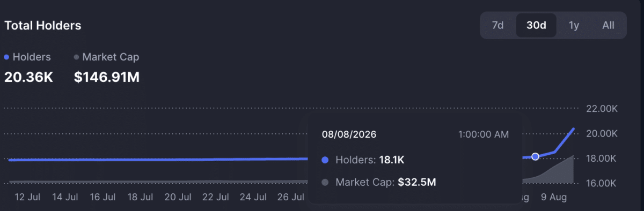Screen dimensions: 644x211
Task: Show the All time range
Action: pyautogui.click(x=608, y=25)
